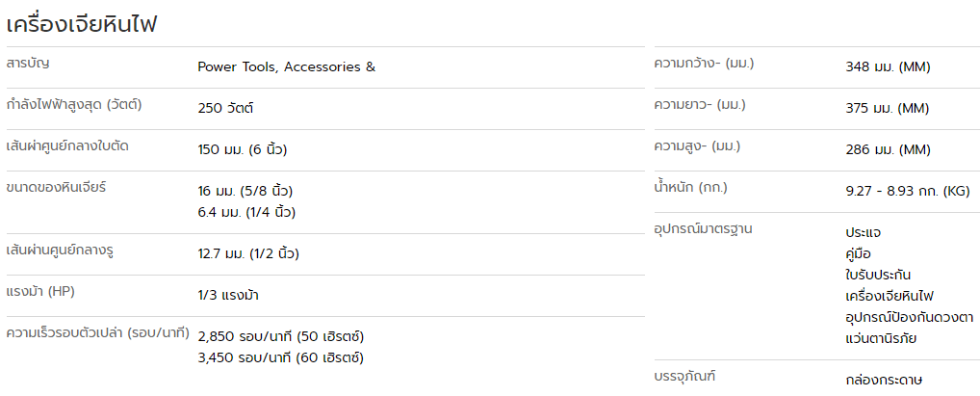Select the 375 มม. length value
This screenshot has height=396, width=980.
click(x=887, y=108)
